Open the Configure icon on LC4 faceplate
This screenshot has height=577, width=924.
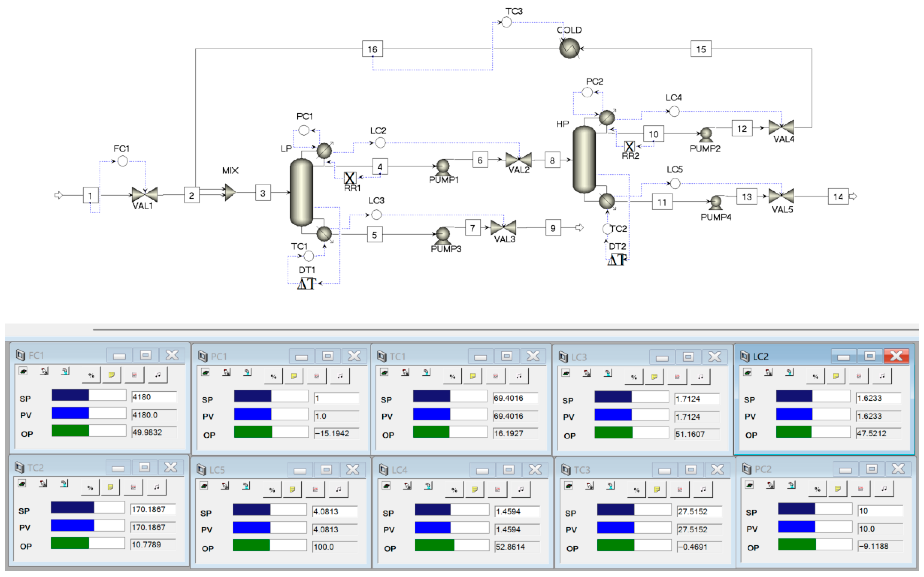(x=475, y=489)
